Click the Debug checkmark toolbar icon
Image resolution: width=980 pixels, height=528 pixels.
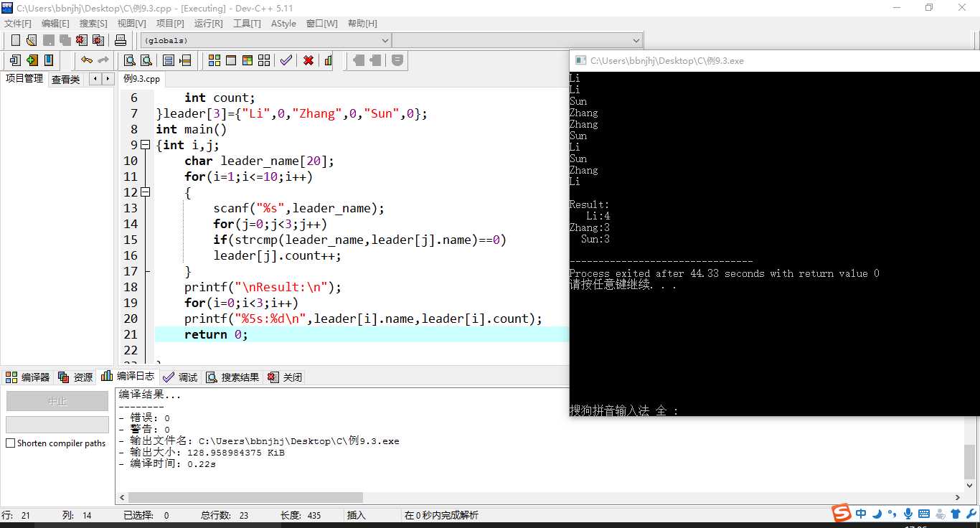[286, 60]
